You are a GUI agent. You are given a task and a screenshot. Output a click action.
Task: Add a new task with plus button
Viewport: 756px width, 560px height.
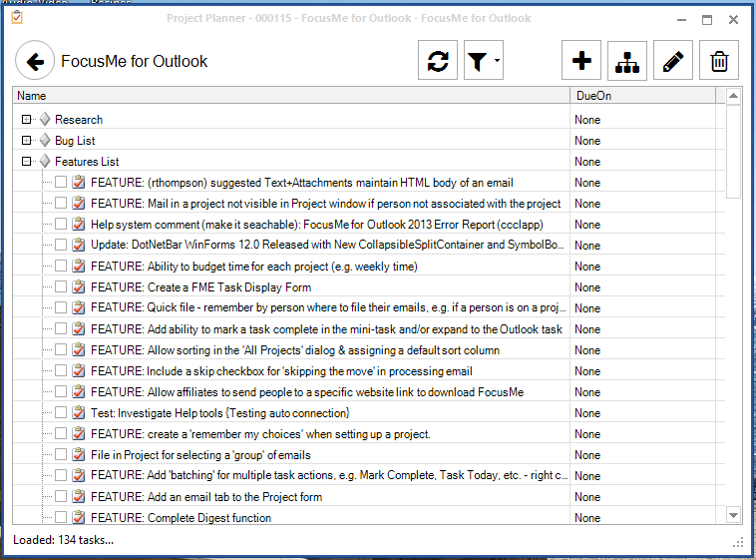pyautogui.click(x=581, y=60)
